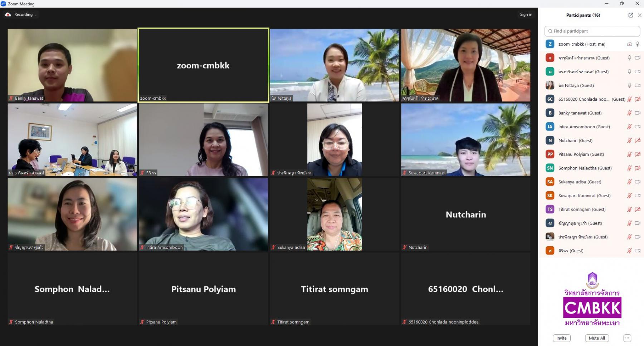The image size is (644, 346).
Task: Click the Find a participant search field
Action: pos(592,31)
